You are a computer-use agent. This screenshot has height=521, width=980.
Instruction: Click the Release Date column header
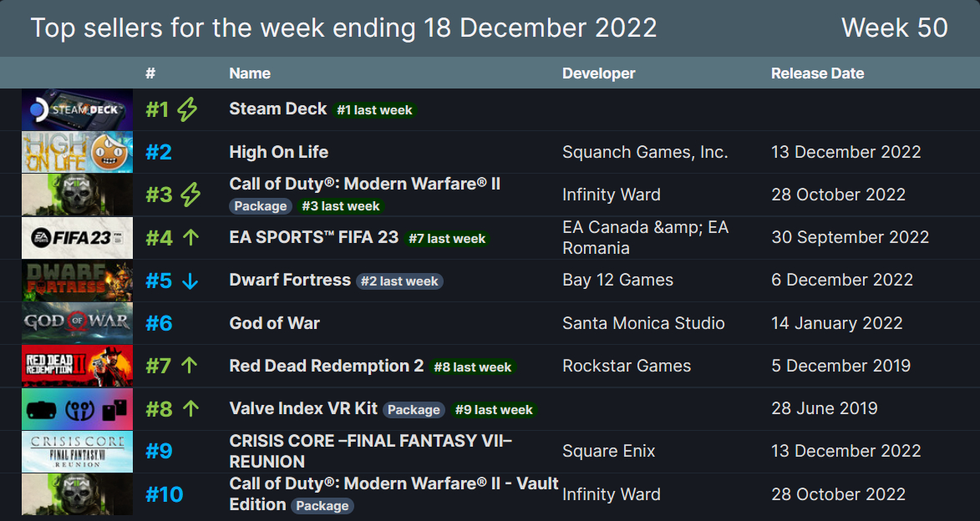click(817, 73)
